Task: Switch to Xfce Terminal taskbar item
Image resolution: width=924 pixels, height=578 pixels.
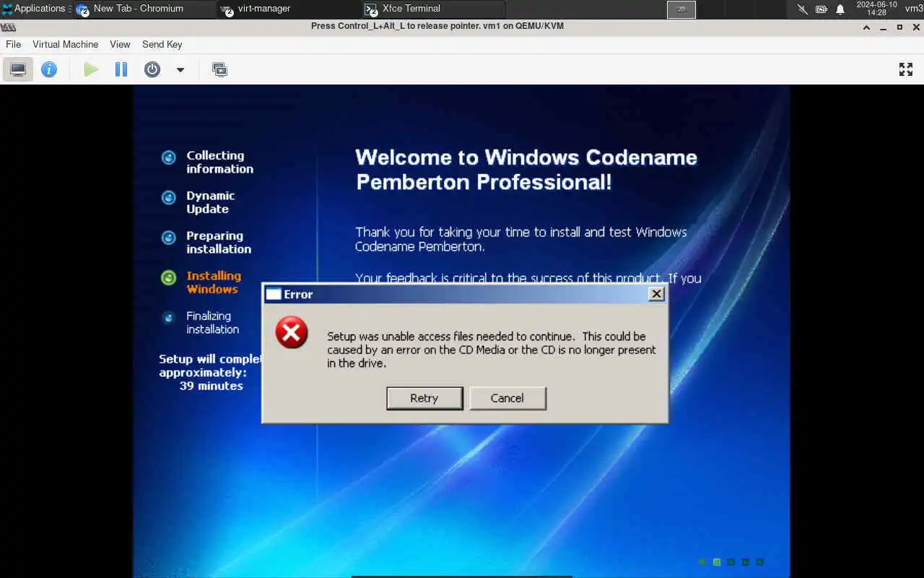Action: [433, 9]
